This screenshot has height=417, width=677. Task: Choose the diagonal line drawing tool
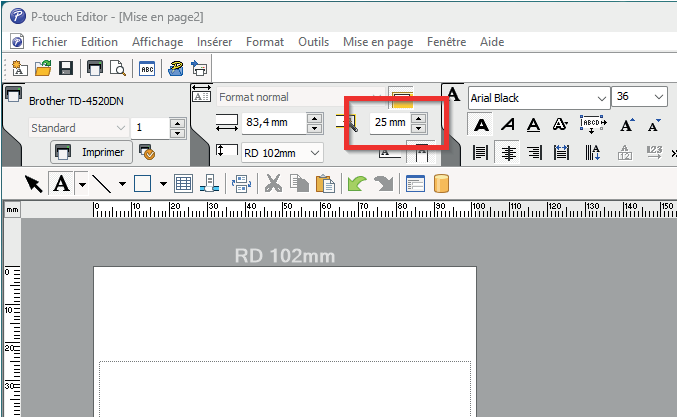click(x=102, y=184)
